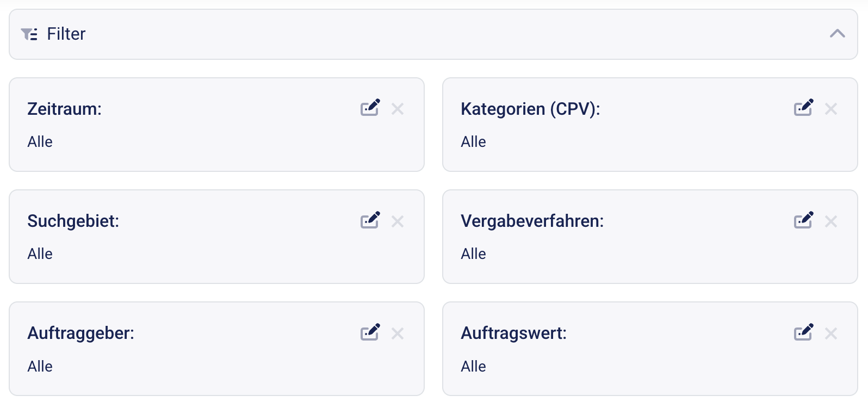Click the Alle value under Kategorien (CPV)
This screenshot has width=868, height=408.
(x=473, y=142)
